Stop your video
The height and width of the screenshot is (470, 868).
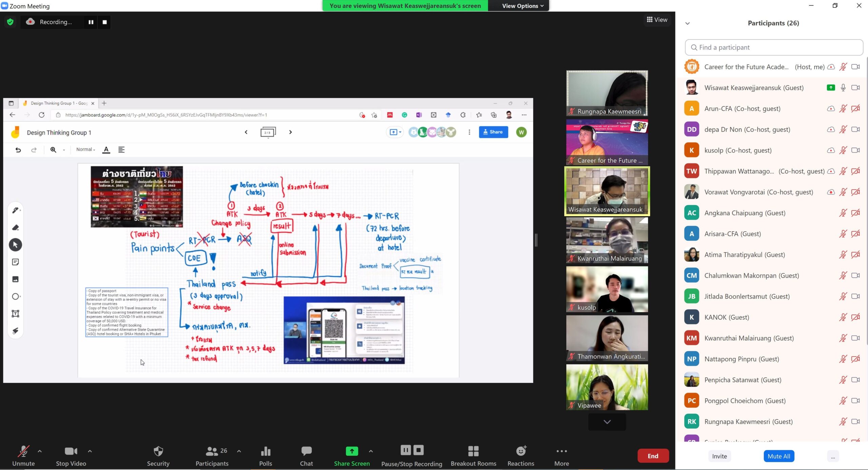(x=71, y=455)
